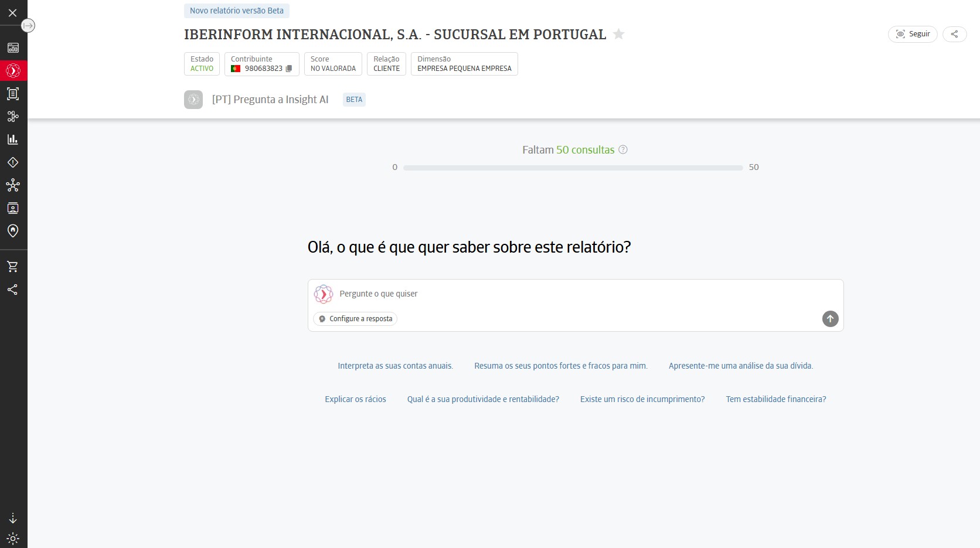Open the Configure a resposta options

click(x=355, y=318)
